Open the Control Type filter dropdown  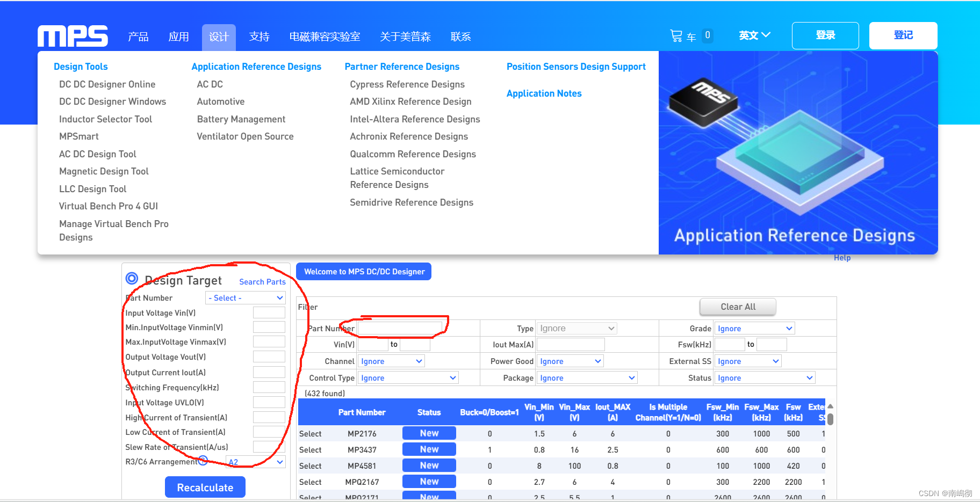(408, 378)
